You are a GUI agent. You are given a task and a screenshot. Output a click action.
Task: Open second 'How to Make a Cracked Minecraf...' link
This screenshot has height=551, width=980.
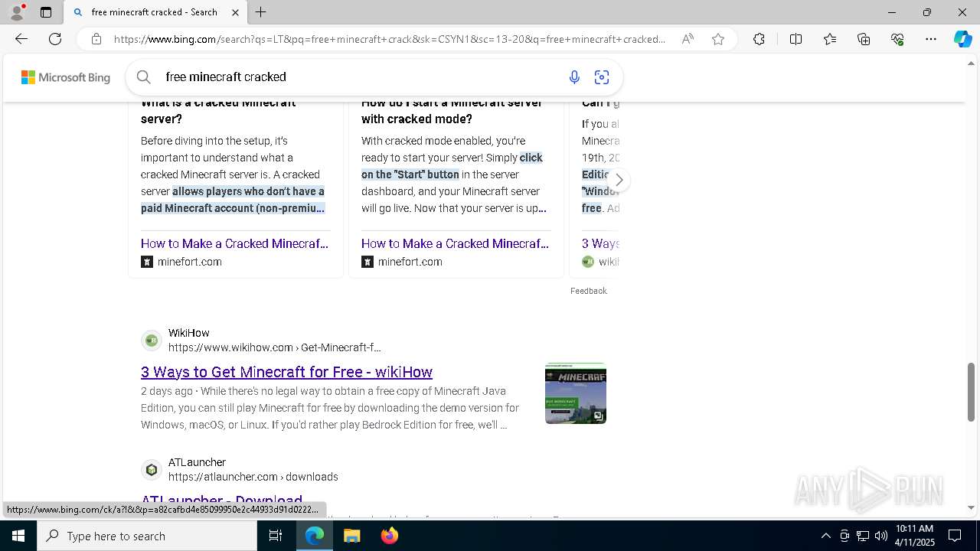point(455,243)
